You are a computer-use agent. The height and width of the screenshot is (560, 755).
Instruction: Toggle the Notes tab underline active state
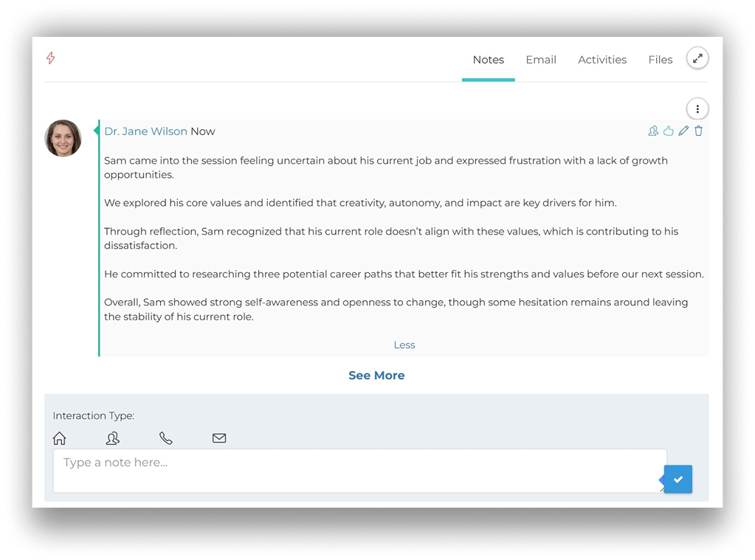[488, 60]
